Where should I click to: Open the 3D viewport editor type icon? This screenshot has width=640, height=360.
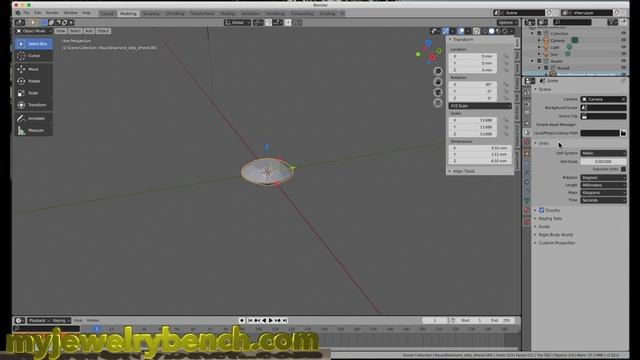[x=20, y=22]
